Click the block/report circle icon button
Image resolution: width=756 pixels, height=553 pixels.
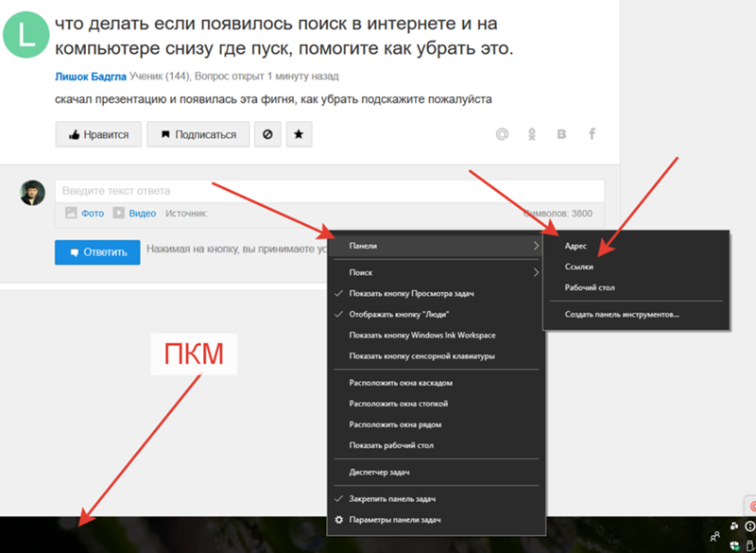(267, 134)
